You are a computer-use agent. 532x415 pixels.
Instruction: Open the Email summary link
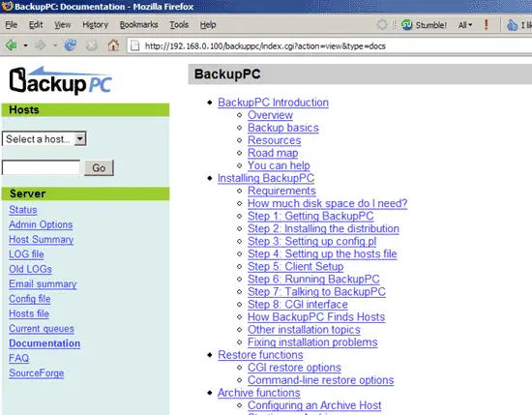[43, 284]
